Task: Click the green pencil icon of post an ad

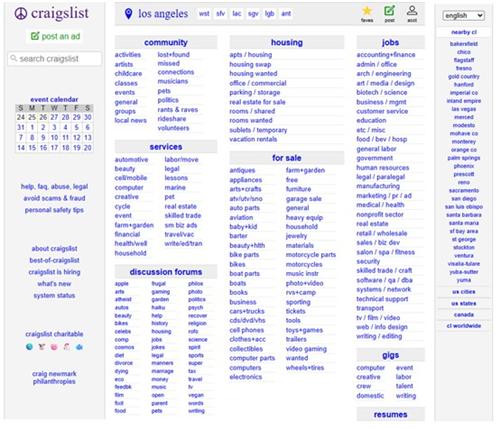Action: point(35,36)
